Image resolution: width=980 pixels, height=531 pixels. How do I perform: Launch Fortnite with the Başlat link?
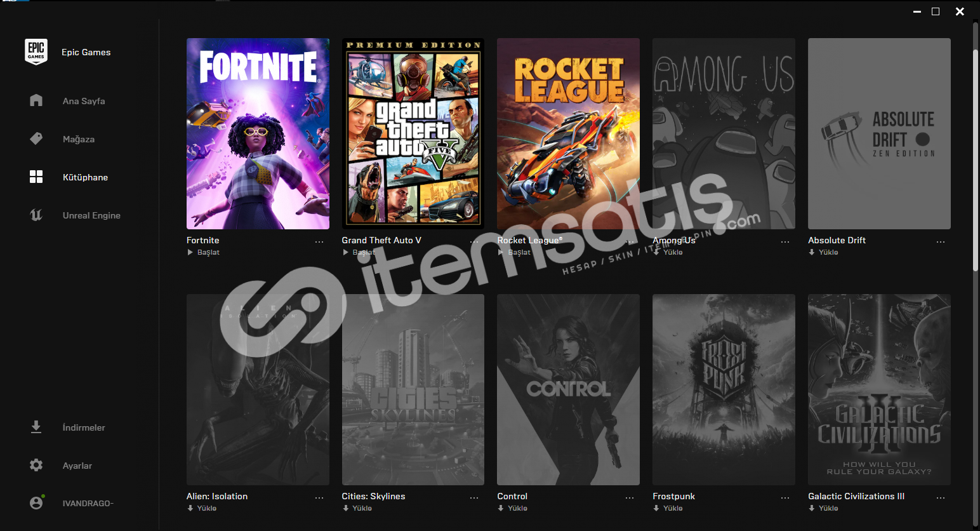(x=204, y=252)
